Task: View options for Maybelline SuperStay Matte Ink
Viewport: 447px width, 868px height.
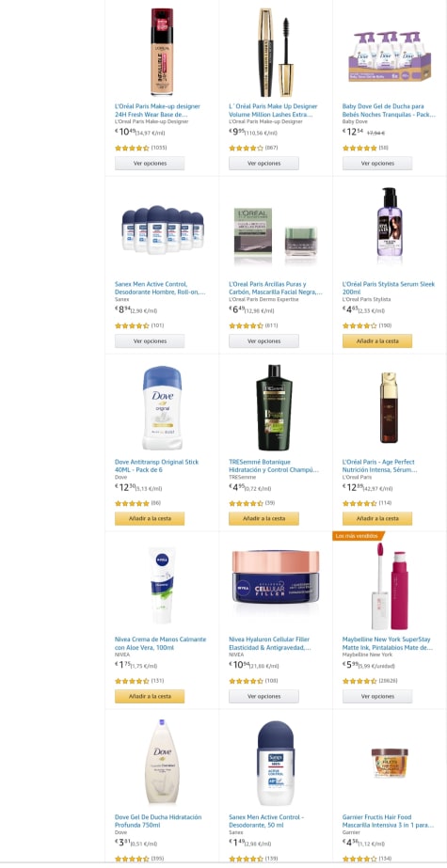Action: pyautogui.click(x=377, y=697)
